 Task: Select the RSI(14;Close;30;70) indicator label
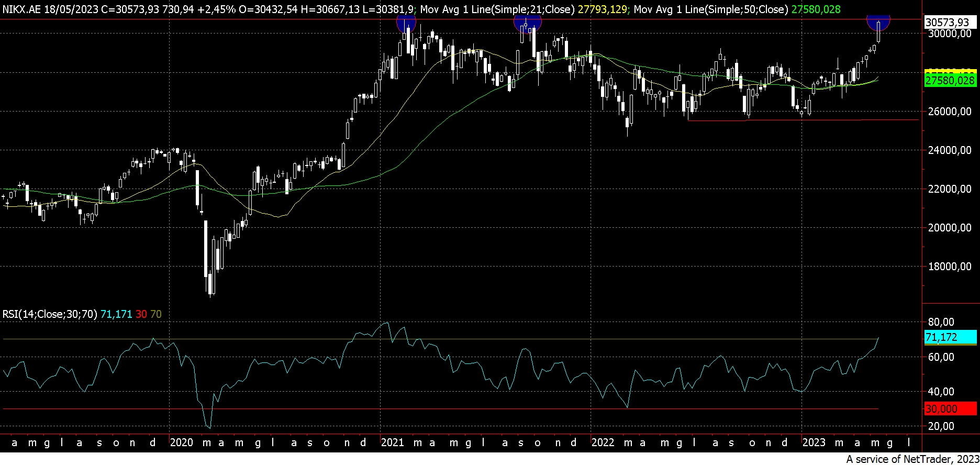tap(50, 314)
